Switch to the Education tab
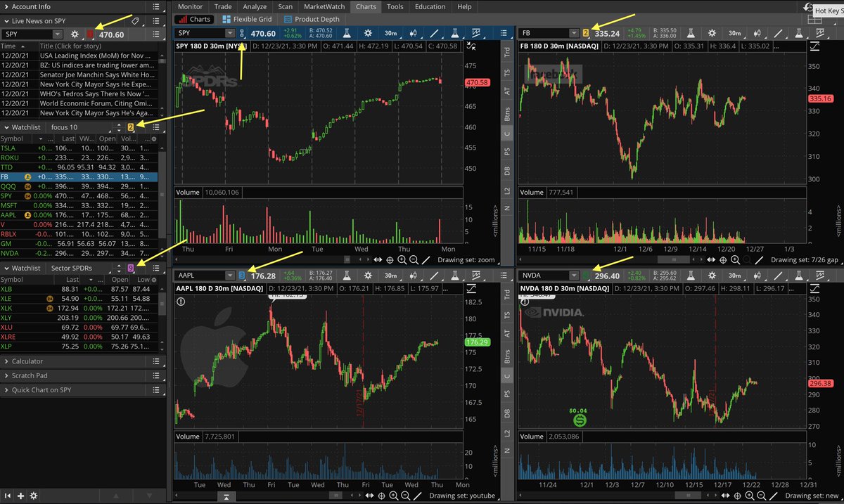This screenshot has width=844, height=504. tap(430, 6)
